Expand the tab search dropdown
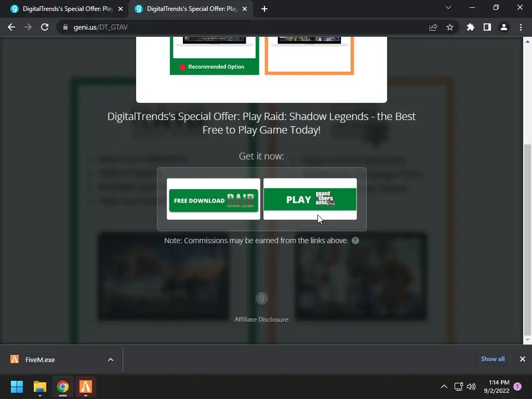 click(x=448, y=7)
